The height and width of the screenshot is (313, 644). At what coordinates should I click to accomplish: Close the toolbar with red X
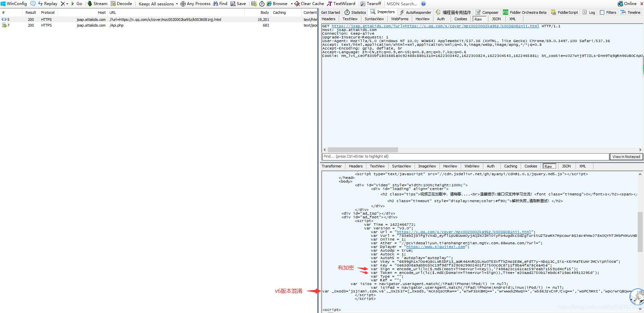click(641, 4)
